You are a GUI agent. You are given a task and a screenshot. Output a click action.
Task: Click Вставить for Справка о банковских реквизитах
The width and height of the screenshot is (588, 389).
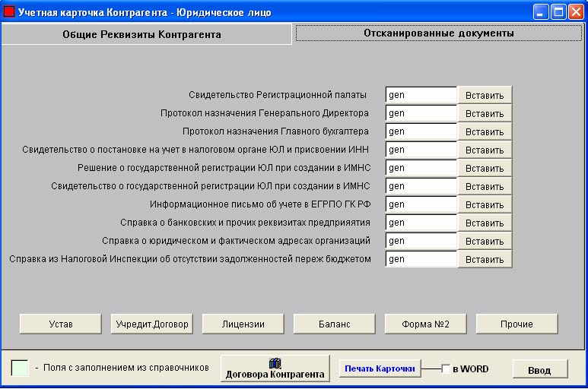pyautogui.click(x=485, y=223)
